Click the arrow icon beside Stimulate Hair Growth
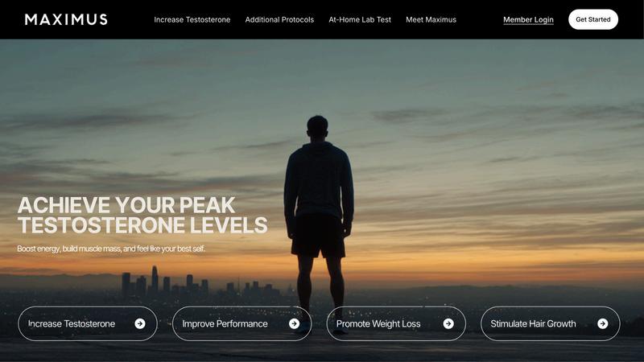The image size is (644, 362). pos(602,324)
